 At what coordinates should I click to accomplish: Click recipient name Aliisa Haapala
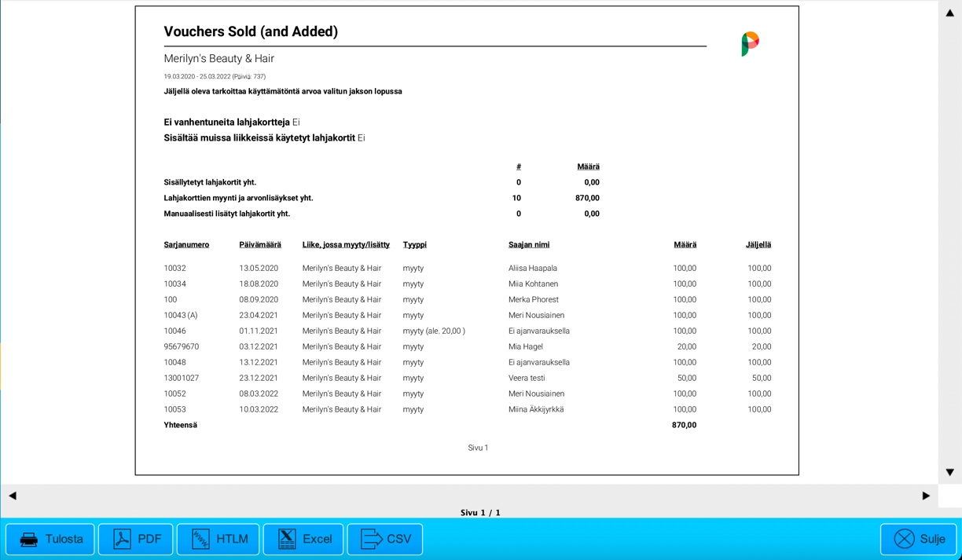tap(533, 269)
